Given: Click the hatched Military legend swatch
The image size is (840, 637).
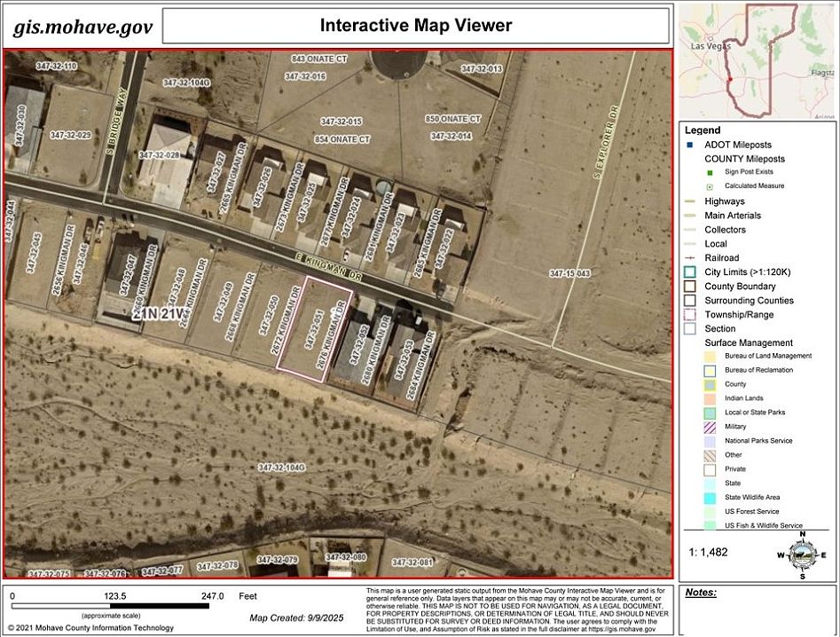Looking at the screenshot, I should click(709, 427).
